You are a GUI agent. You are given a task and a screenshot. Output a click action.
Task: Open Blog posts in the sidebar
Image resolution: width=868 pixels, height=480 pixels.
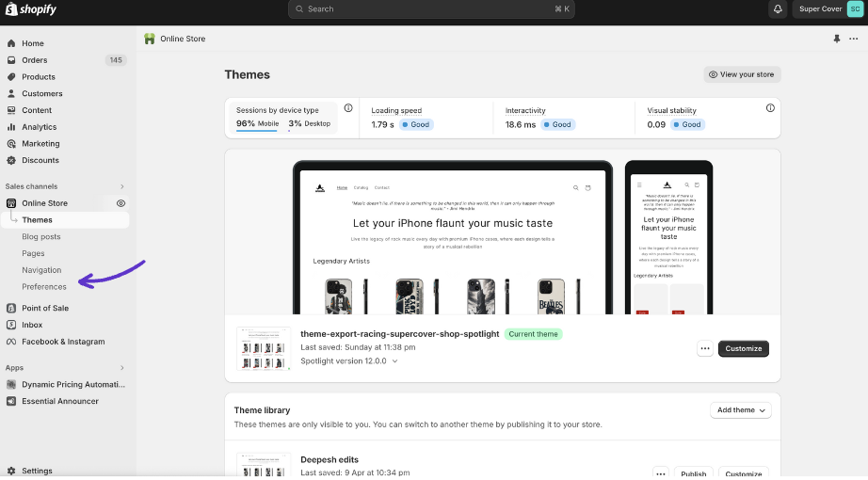41,236
